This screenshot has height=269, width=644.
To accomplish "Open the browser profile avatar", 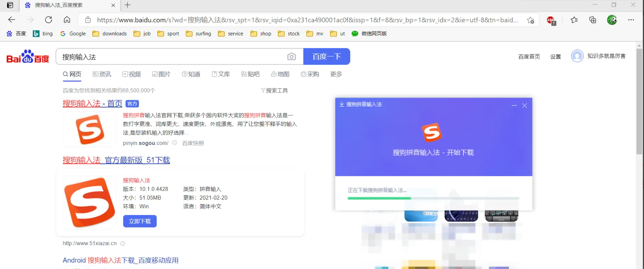I will pos(612,20).
